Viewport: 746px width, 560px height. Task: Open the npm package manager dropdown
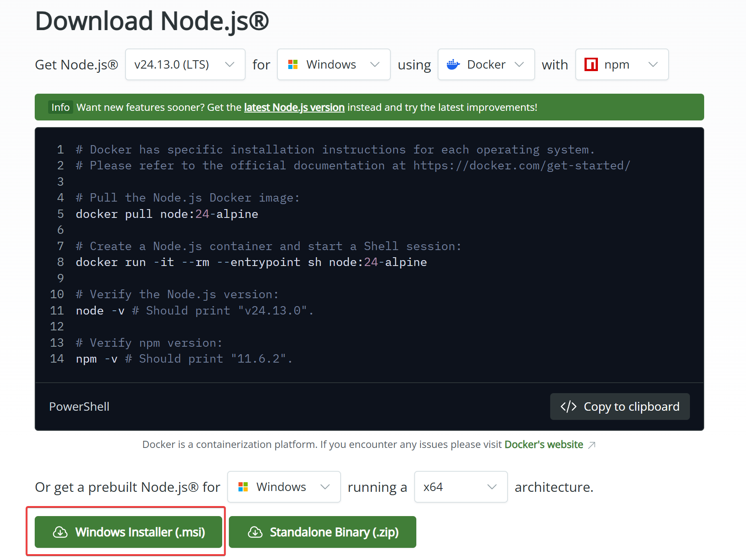click(622, 64)
